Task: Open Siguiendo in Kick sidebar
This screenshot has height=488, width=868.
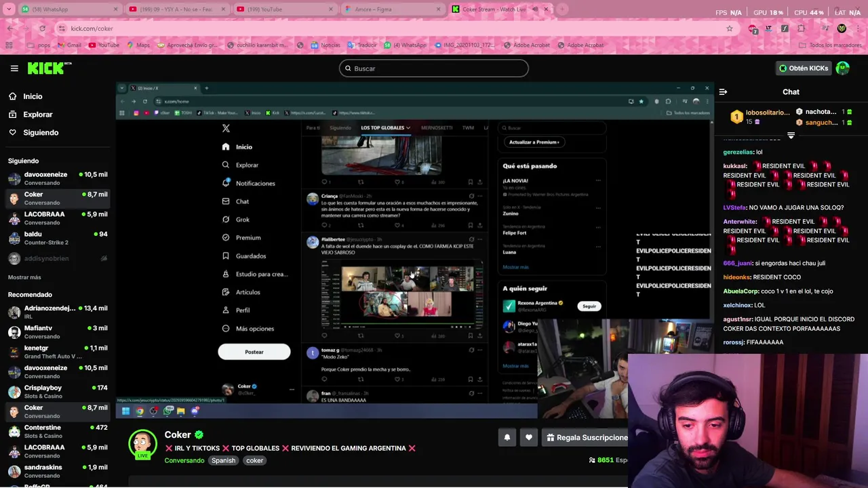Action: pos(40,133)
